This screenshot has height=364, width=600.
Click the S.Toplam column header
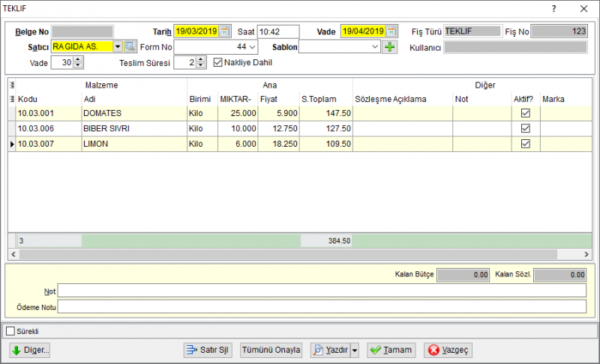[x=319, y=99]
